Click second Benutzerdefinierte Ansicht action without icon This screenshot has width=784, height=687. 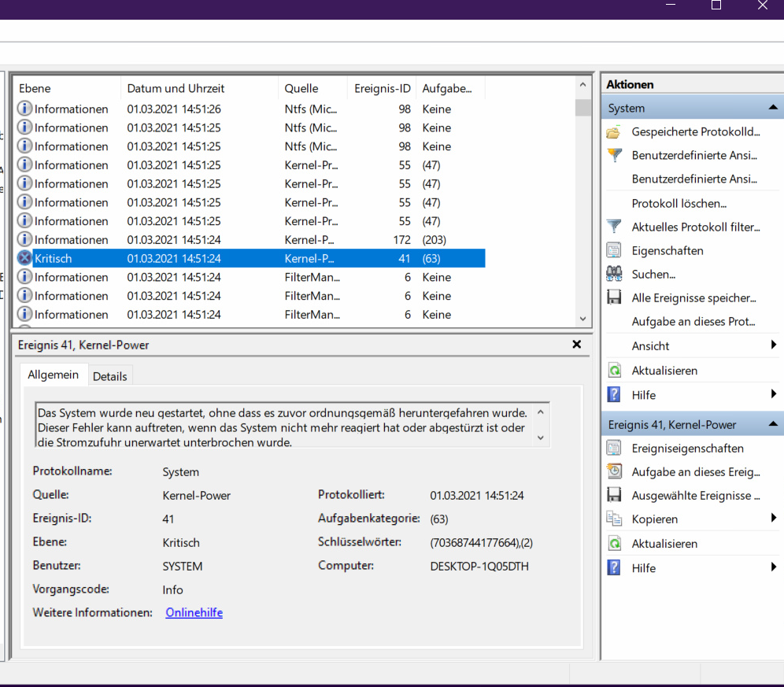(694, 179)
